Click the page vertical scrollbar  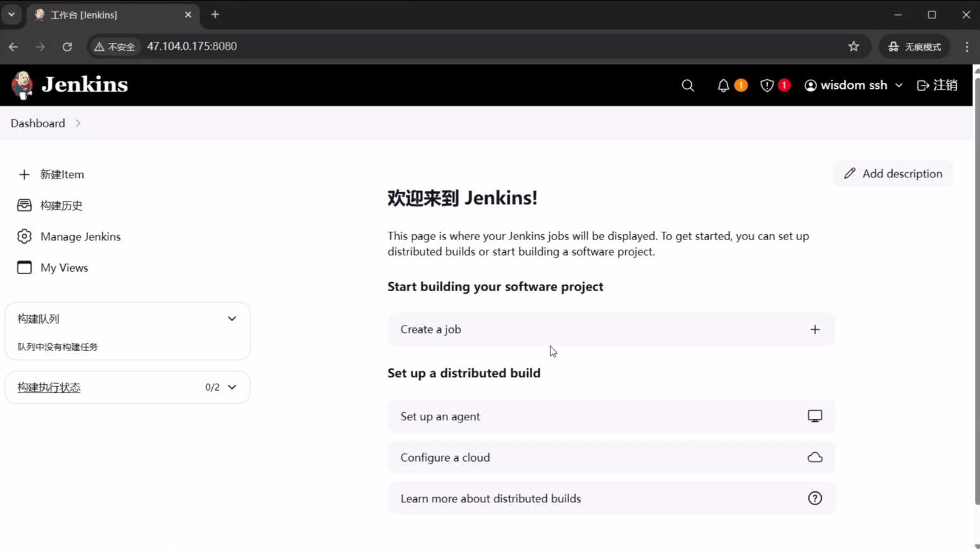(976, 291)
